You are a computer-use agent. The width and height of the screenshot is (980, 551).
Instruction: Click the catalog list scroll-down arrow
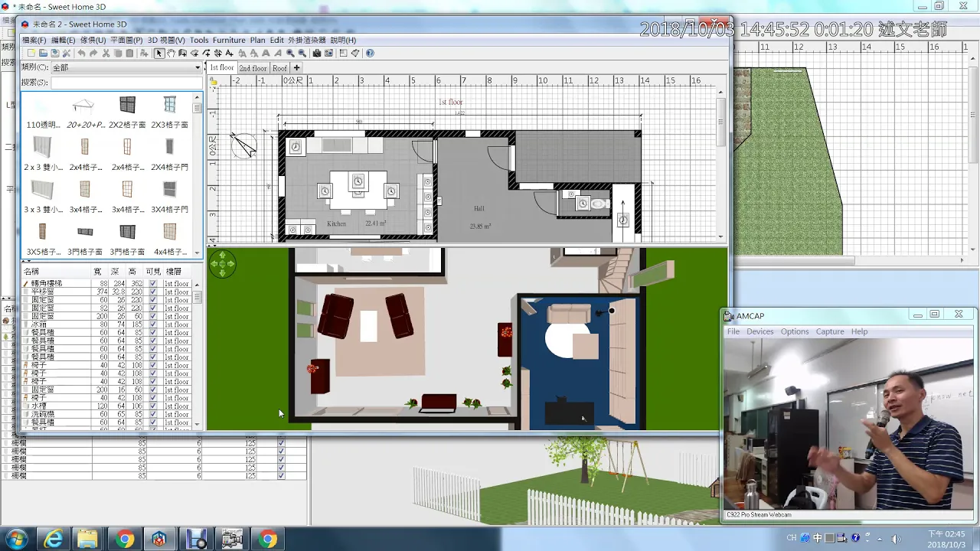coord(197,253)
